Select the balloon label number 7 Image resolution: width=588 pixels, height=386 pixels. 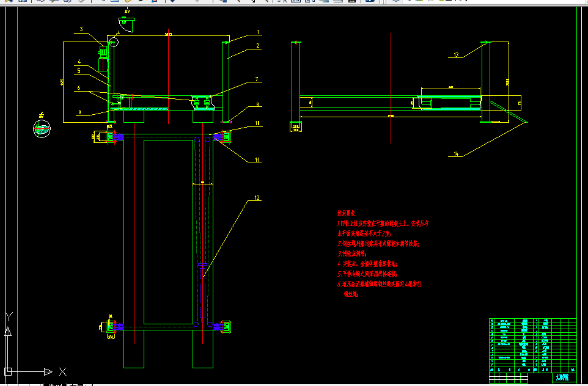pyautogui.click(x=257, y=79)
